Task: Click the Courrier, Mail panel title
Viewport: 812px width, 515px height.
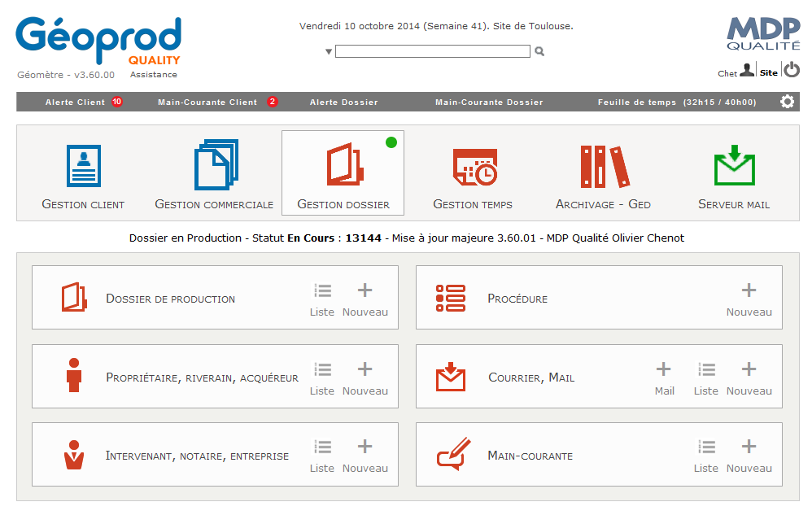Action: coord(531,378)
